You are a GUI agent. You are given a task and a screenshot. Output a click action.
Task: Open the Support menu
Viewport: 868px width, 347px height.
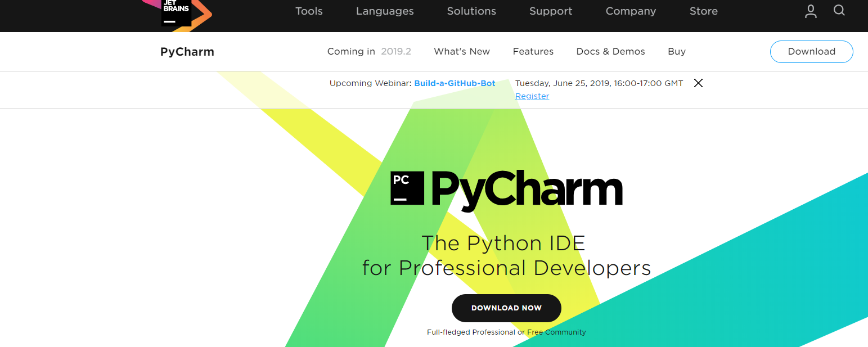click(551, 11)
